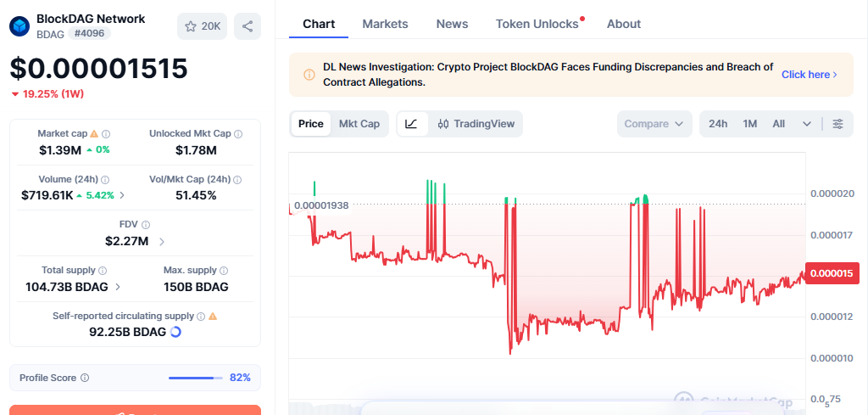This screenshot has width=868, height=415.
Task: Switch chart to Mkt Cap view
Action: tap(359, 124)
